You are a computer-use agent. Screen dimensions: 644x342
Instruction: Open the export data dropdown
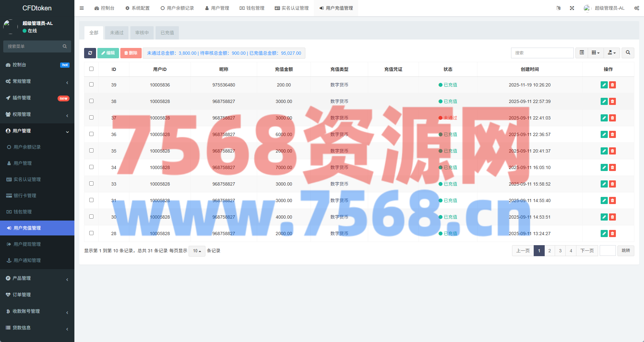(x=611, y=53)
